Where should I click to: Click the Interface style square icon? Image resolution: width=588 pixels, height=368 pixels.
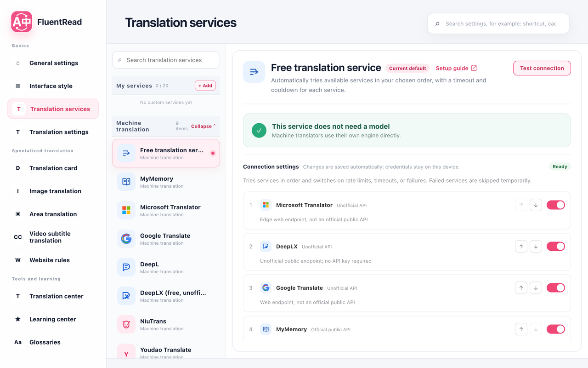tap(18, 86)
